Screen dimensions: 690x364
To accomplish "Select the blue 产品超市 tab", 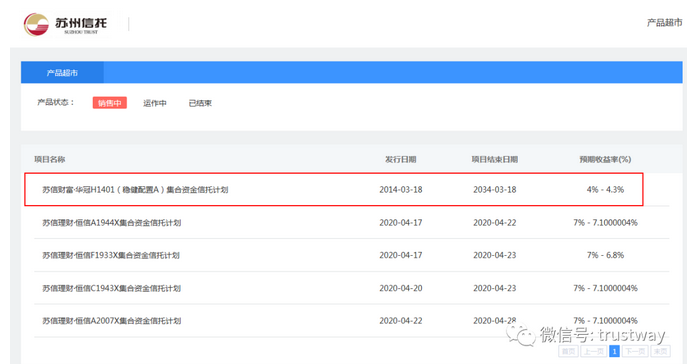I will [x=62, y=73].
